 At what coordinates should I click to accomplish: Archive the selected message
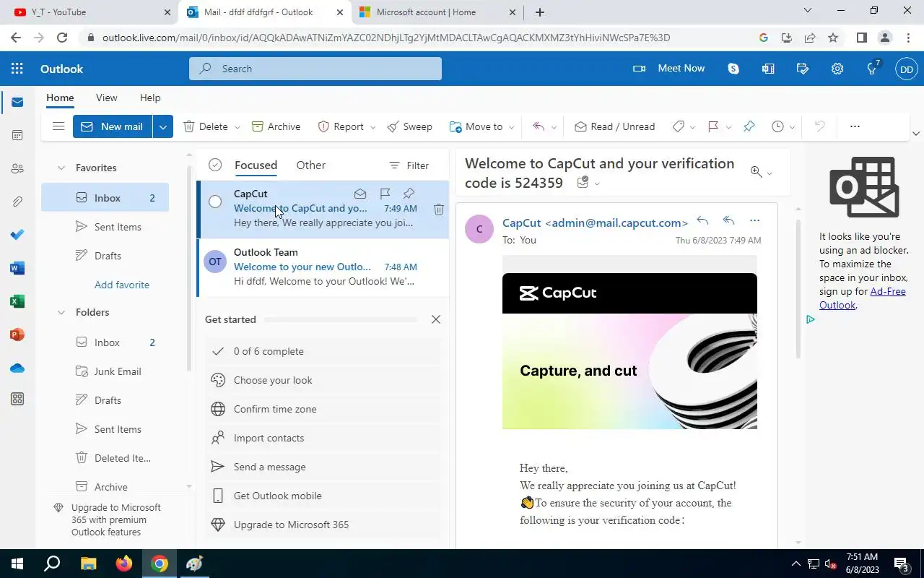coord(276,126)
